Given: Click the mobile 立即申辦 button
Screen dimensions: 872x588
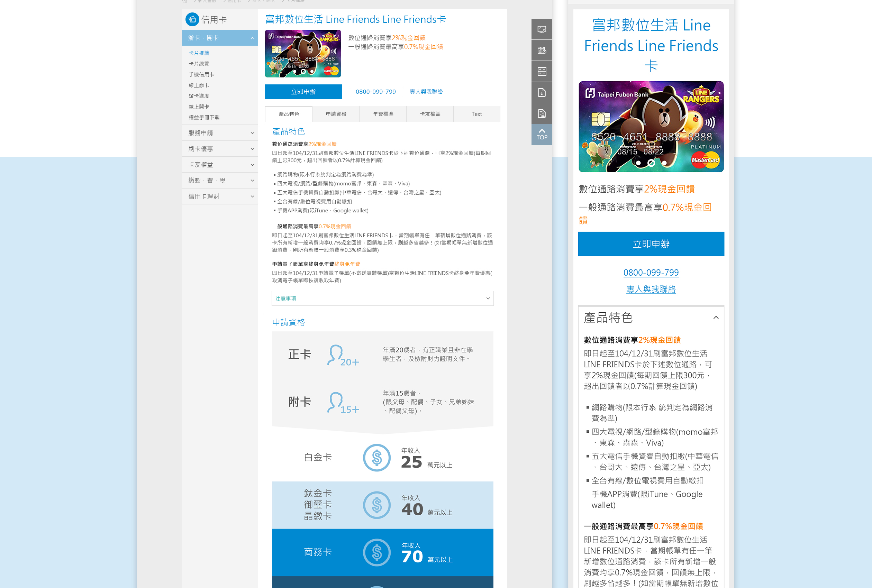Looking at the screenshot, I should point(651,244).
